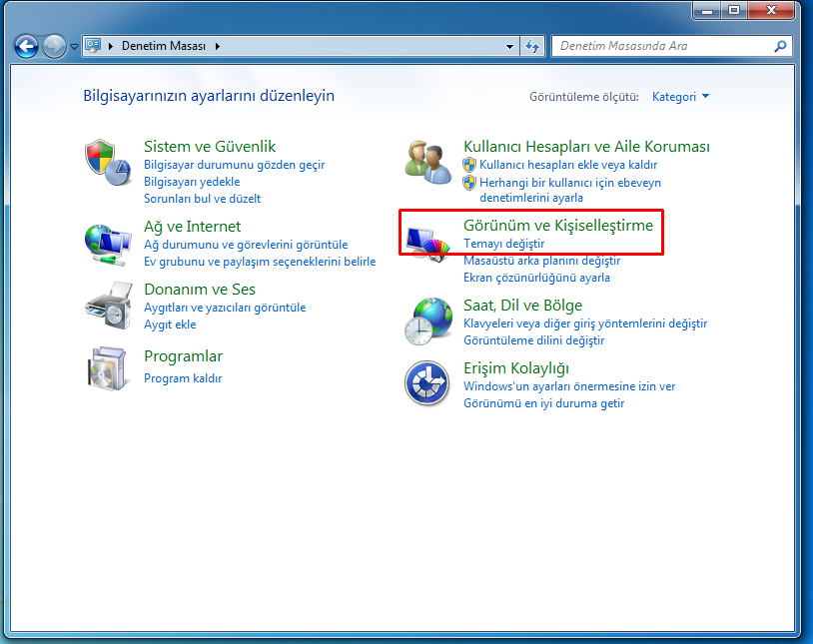Click Program kaldır link

pos(183,378)
